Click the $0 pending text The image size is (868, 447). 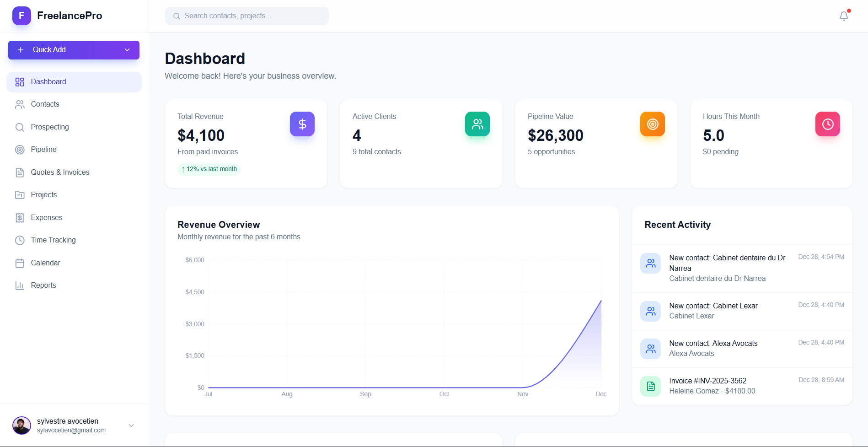[x=721, y=152]
